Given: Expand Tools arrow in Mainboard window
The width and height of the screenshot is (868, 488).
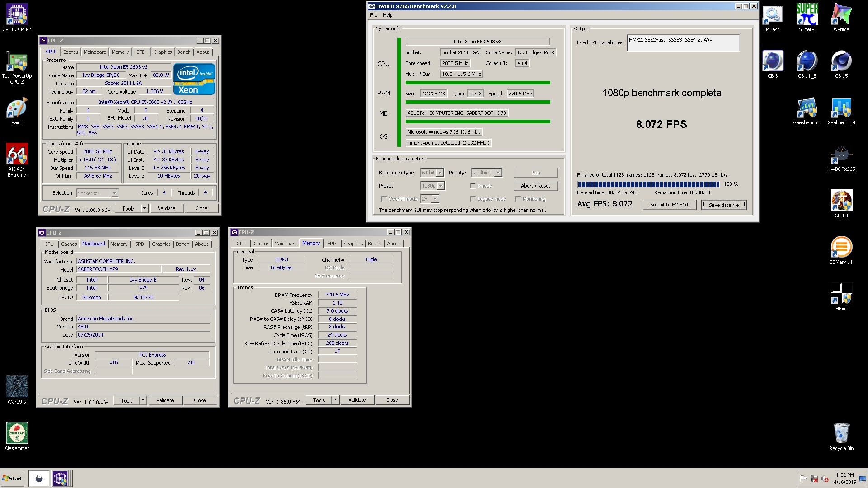Looking at the screenshot, I should point(143,400).
